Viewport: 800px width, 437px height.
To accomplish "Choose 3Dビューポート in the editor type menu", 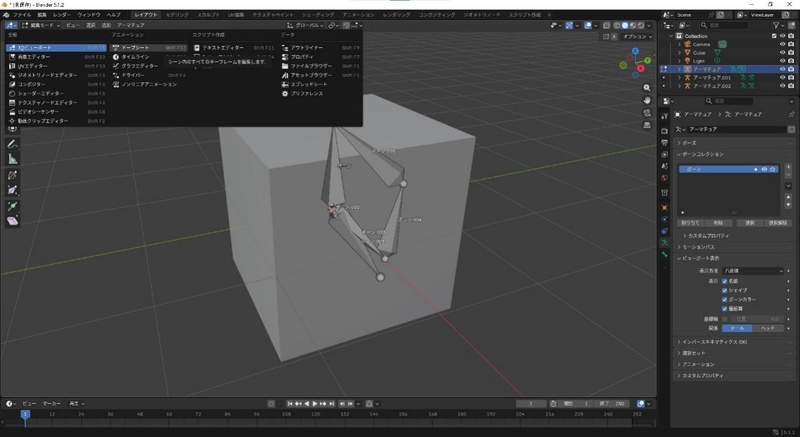I will [56, 47].
